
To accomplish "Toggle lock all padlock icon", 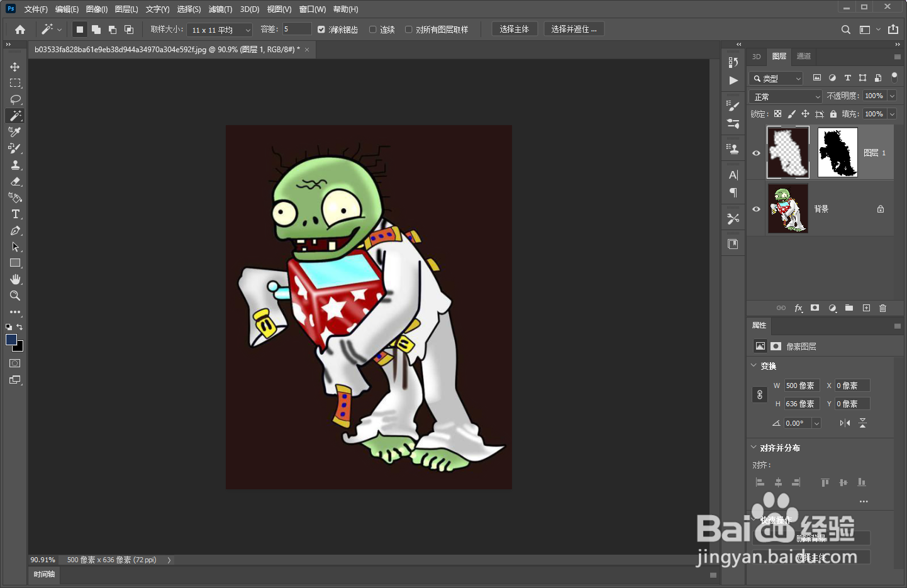I will [833, 114].
